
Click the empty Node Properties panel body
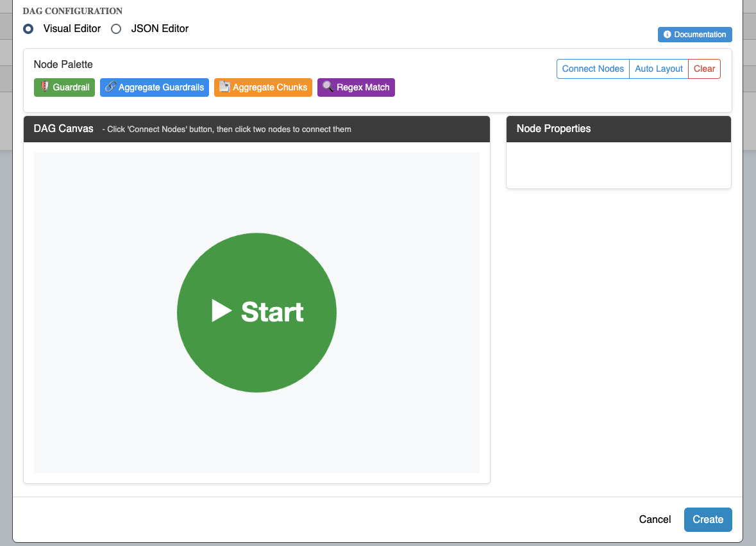[618, 165]
